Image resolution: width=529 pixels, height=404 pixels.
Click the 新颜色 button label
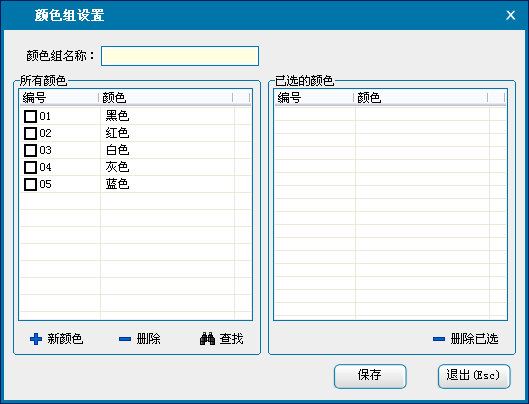pyautogui.click(x=65, y=339)
